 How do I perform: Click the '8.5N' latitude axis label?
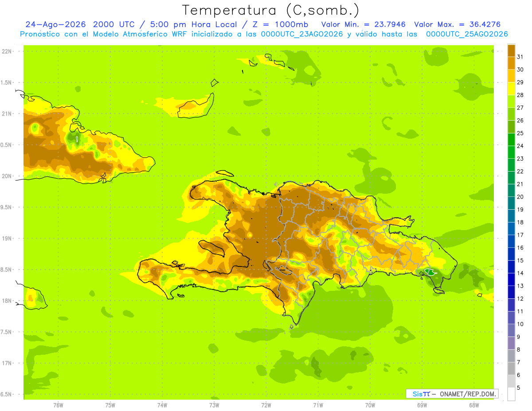tap(6, 270)
